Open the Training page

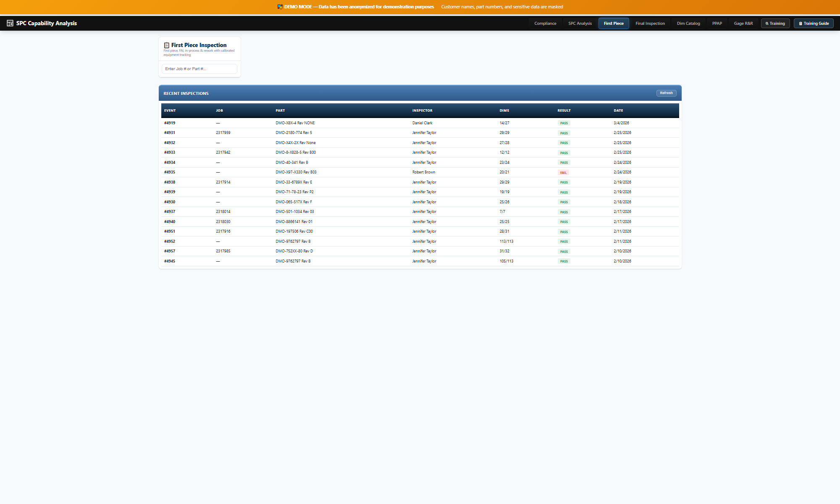tap(775, 24)
